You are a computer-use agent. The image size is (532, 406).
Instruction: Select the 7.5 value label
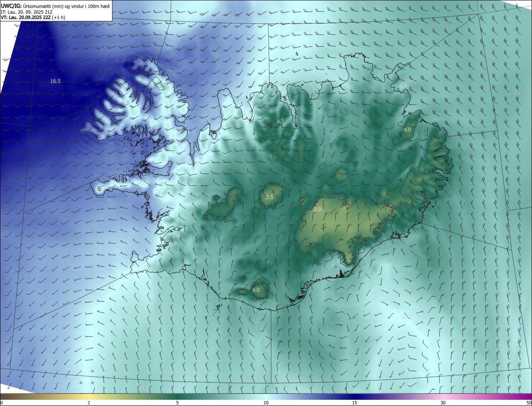[x=517, y=92]
